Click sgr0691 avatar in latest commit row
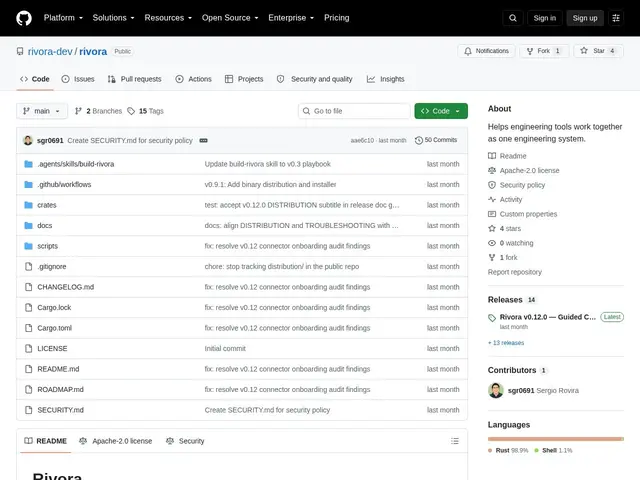This screenshot has width=640, height=480. pos(28,140)
